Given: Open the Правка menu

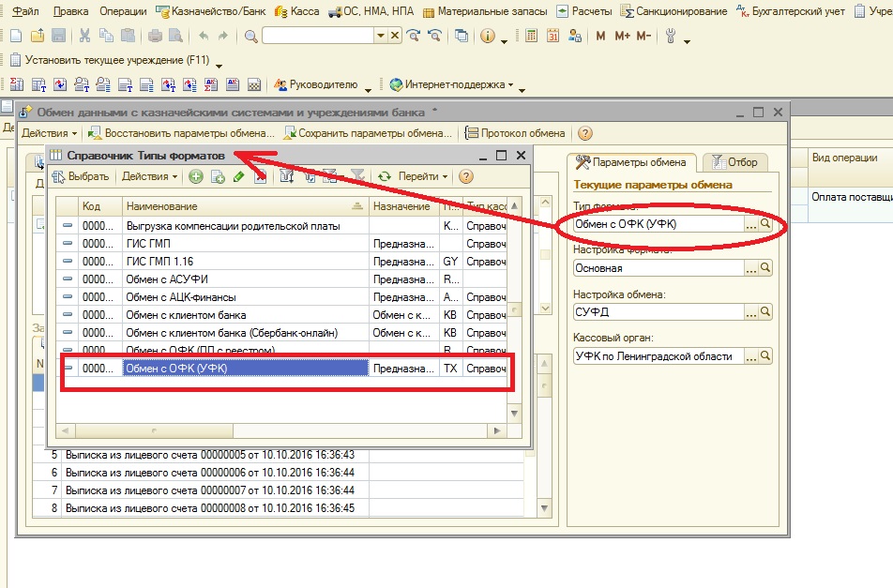Looking at the screenshot, I should click(70, 11).
